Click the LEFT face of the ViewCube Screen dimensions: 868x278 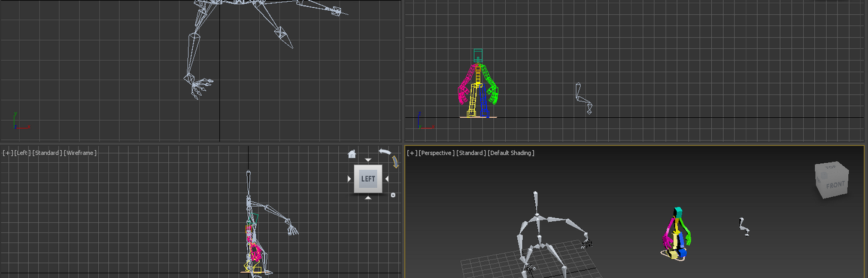pyautogui.click(x=368, y=179)
